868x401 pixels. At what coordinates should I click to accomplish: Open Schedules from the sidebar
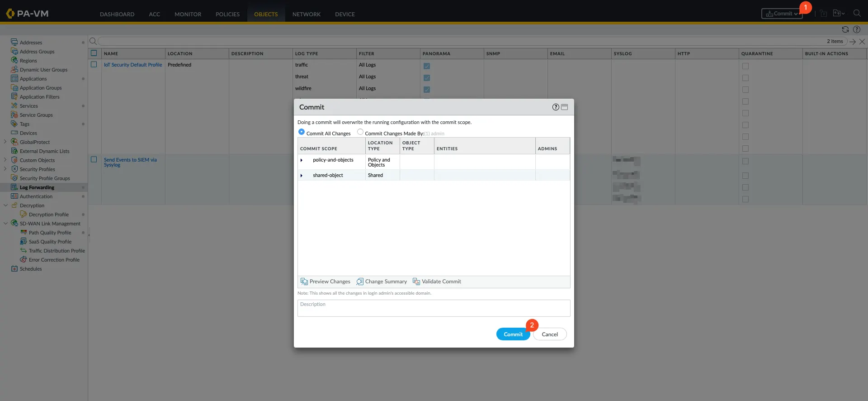(x=31, y=269)
